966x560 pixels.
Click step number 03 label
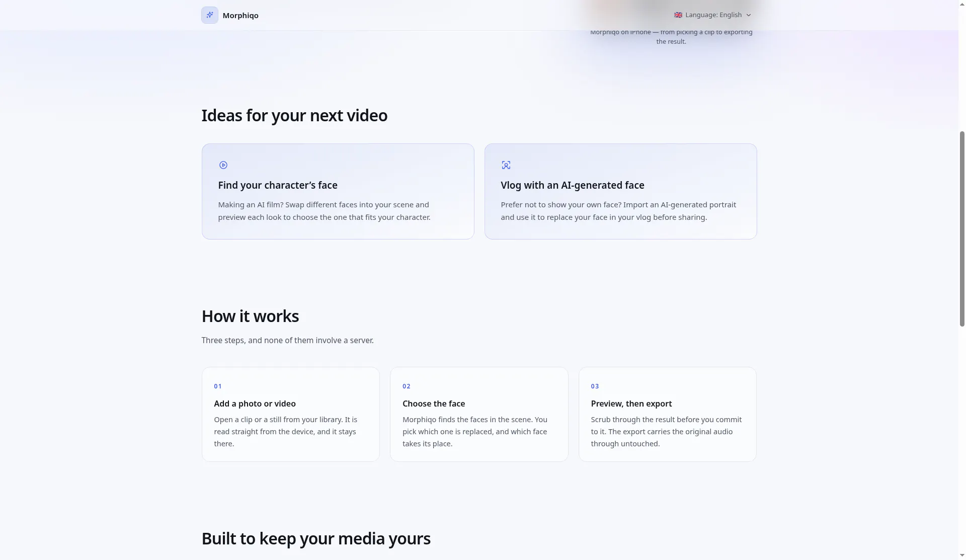pos(595,386)
